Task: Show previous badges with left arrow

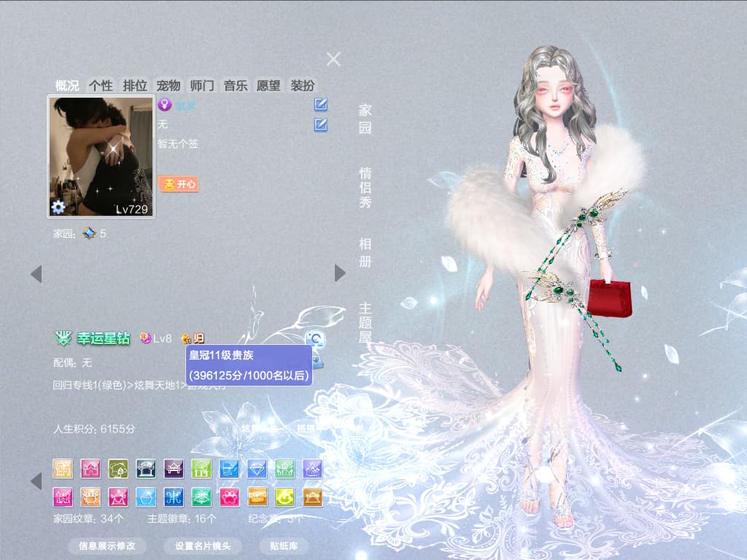Action: tap(36, 481)
